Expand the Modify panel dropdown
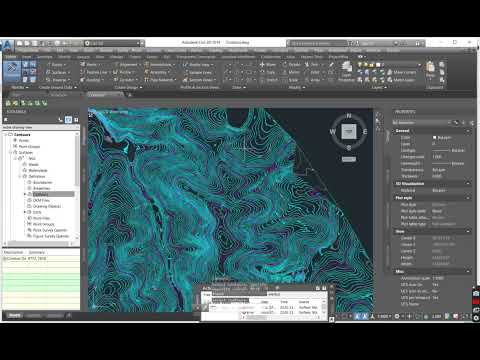This screenshot has height=360, width=480. pos(297,87)
